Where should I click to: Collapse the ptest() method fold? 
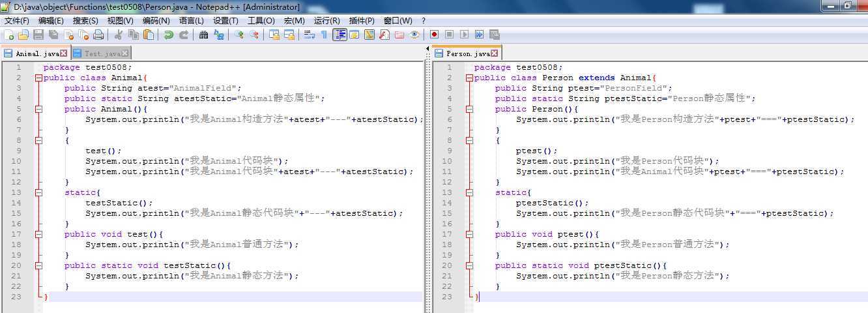coord(469,234)
